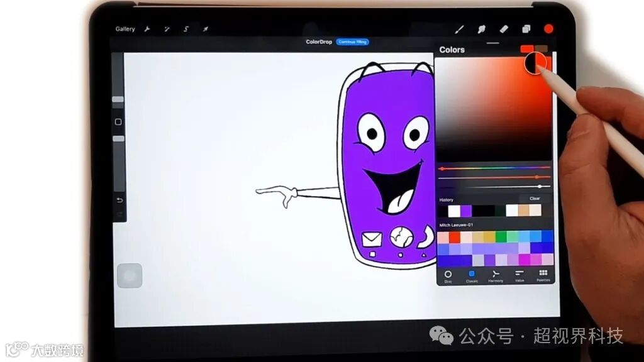Select the Brush tool in top bar
This screenshot has width=644, height=362.
point(459,29)
